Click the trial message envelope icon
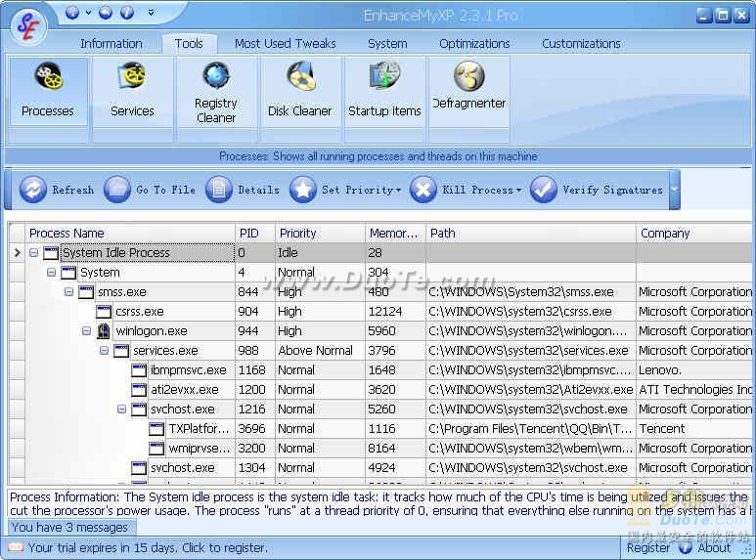The image size is (756, 560). (x=16, y=547)
